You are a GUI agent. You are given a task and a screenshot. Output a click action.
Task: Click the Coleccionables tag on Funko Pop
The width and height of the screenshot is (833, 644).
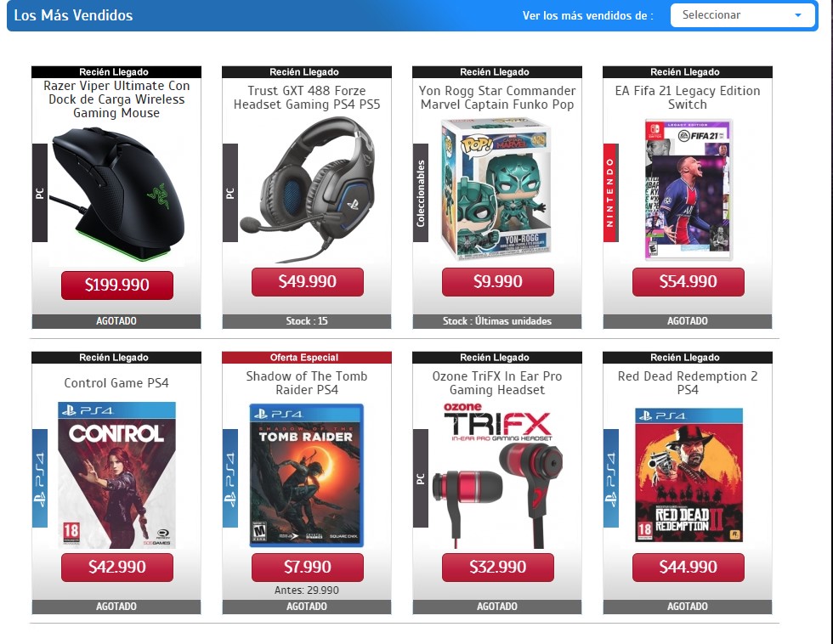[421, 193]
